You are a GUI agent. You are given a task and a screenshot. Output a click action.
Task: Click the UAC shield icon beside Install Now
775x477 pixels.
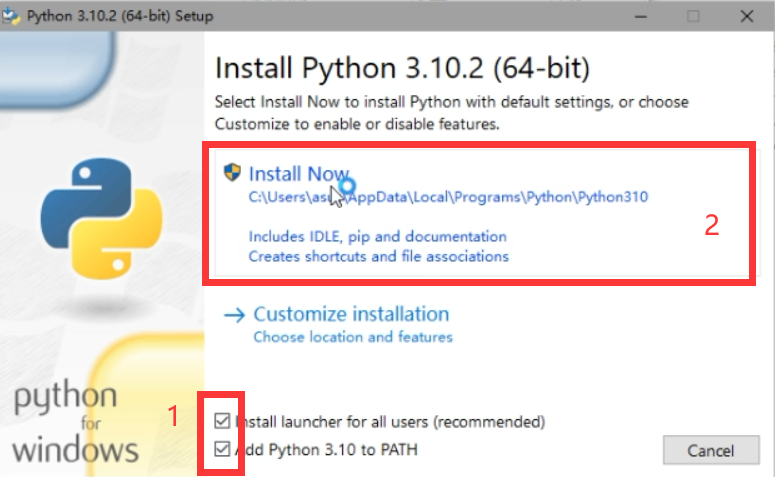coord(232,173)
